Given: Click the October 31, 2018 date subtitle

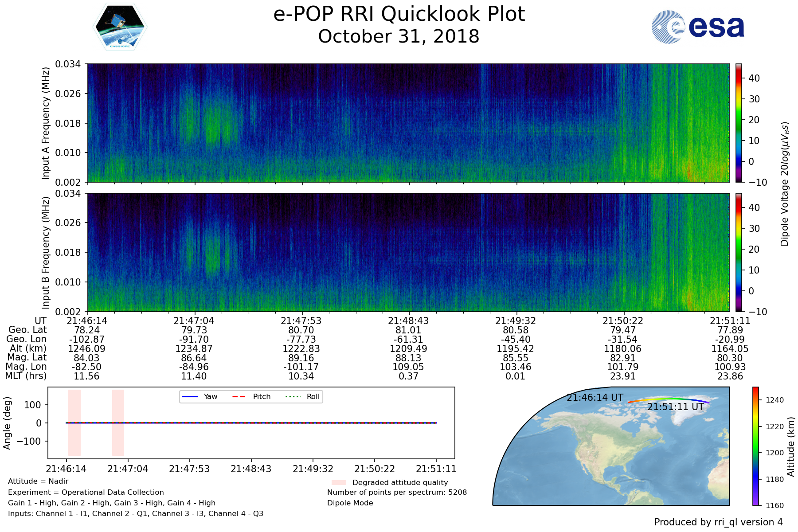Looking at the screenshot, I should click(x=399, y=36).
